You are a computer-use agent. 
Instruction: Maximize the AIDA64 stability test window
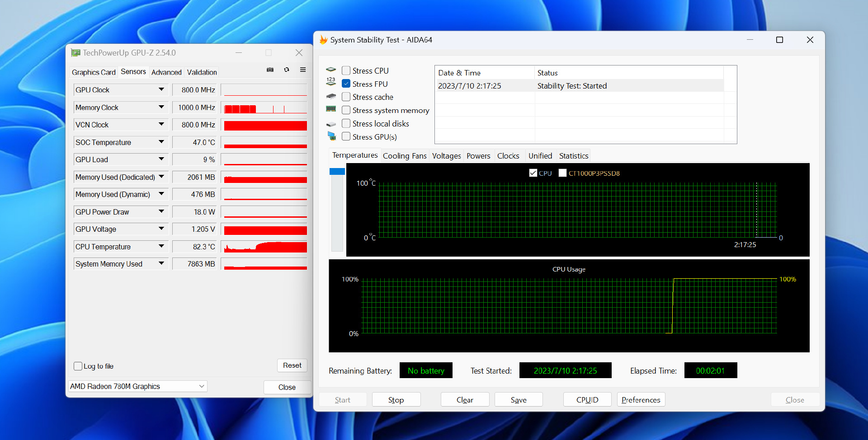(779, 40)
